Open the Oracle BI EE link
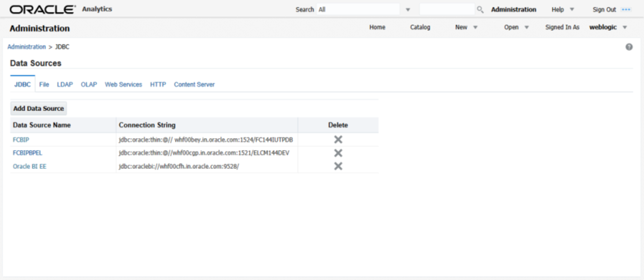The image size is (644, 280). tap(29, 166)
